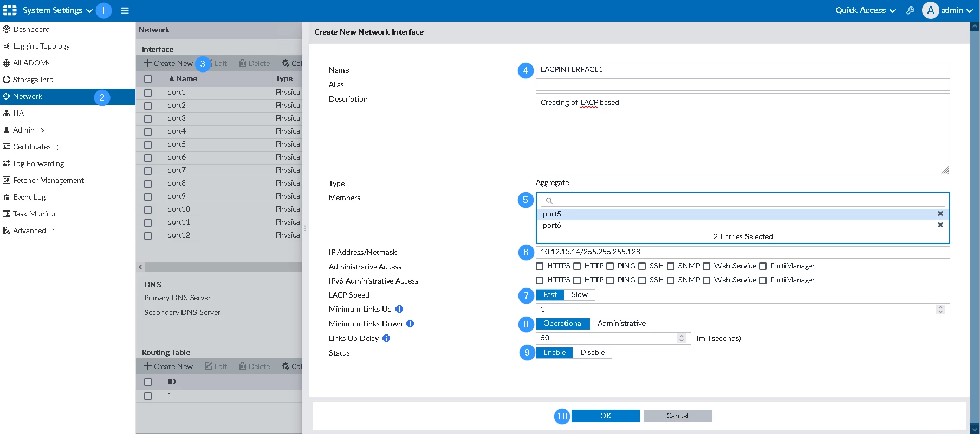The image size is (980, 434).
Task: Click Cancel button
Action: pos(677,416)
